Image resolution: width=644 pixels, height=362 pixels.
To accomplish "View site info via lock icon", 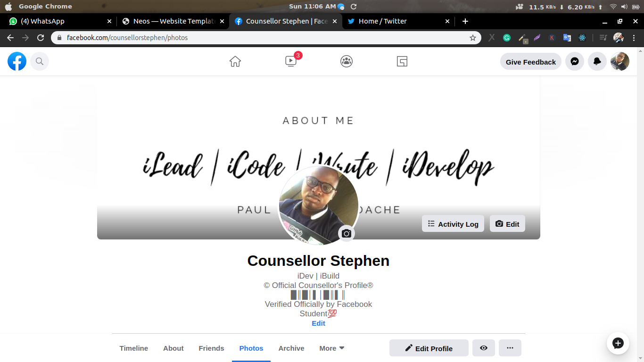I will pos(59,38).
